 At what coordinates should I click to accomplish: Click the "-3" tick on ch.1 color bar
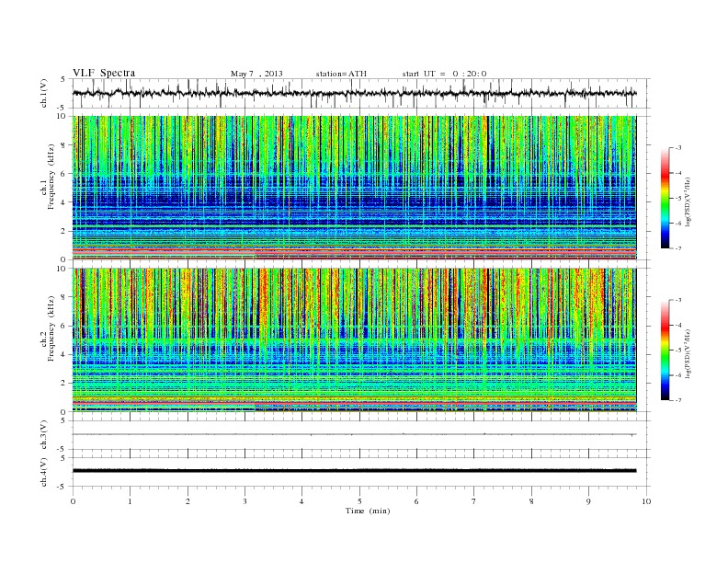click(x=678, y=148)
